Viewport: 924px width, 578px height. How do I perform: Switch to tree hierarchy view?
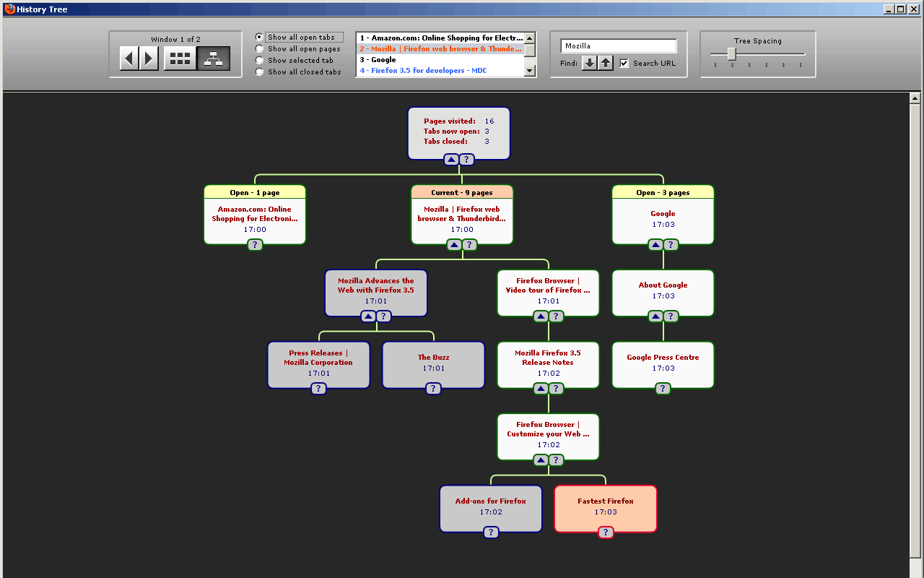[x=214, y=59]
